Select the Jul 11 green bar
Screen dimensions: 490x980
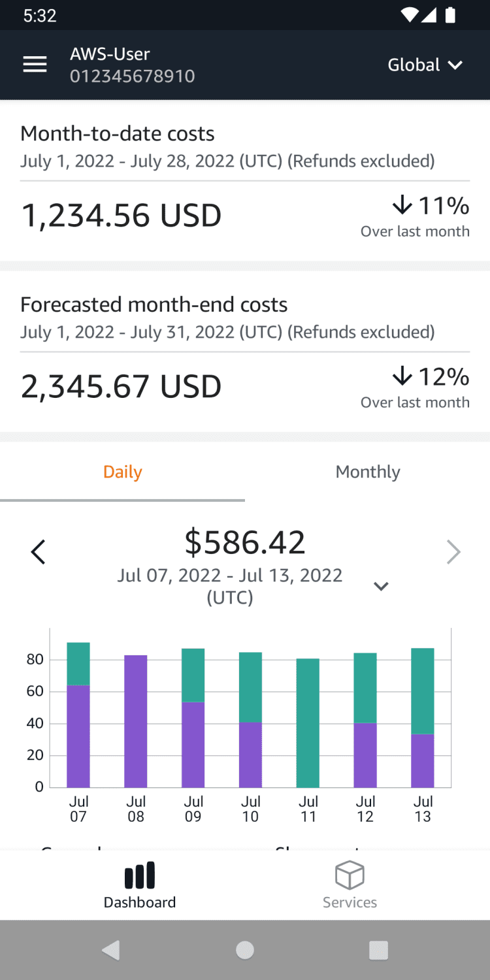[x=308, y=723]
